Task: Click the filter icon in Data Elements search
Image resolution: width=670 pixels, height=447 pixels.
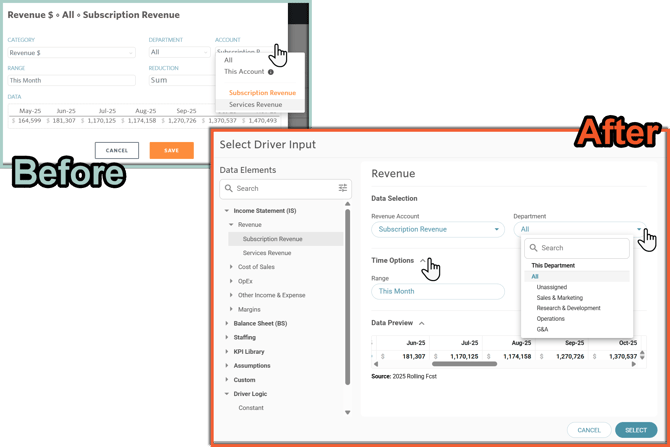Action: (343, 188)
